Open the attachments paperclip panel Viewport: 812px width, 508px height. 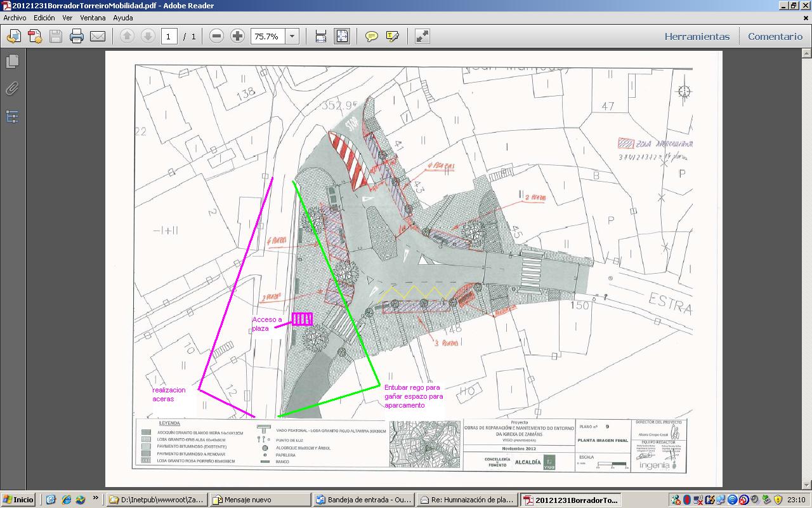pos(12,89)
